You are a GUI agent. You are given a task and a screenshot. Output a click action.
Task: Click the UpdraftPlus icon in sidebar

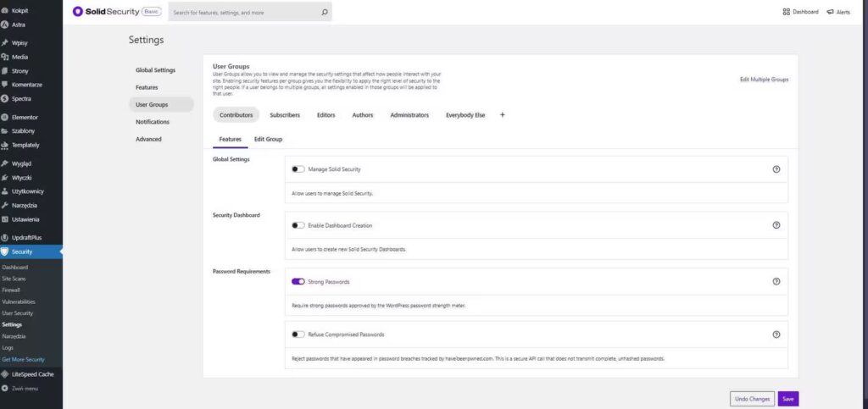click(4, 238)
